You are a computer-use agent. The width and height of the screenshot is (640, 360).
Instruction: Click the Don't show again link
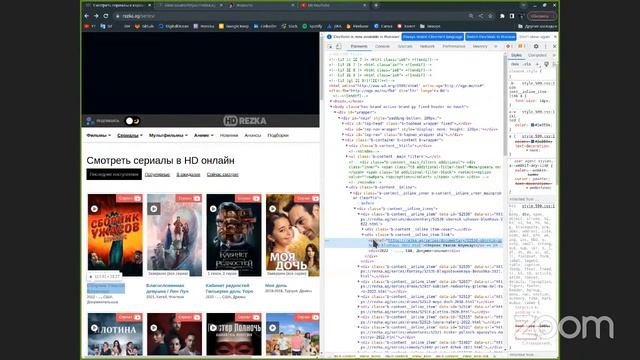point(534,37)
